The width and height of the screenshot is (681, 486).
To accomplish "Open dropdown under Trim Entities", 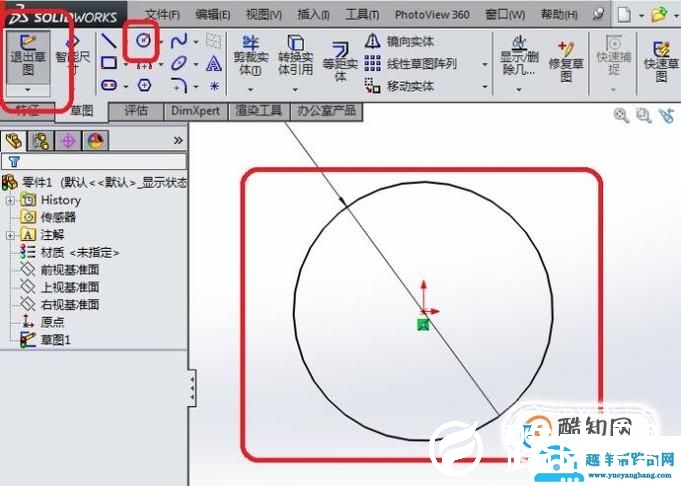I will click(x=251, y=89).
